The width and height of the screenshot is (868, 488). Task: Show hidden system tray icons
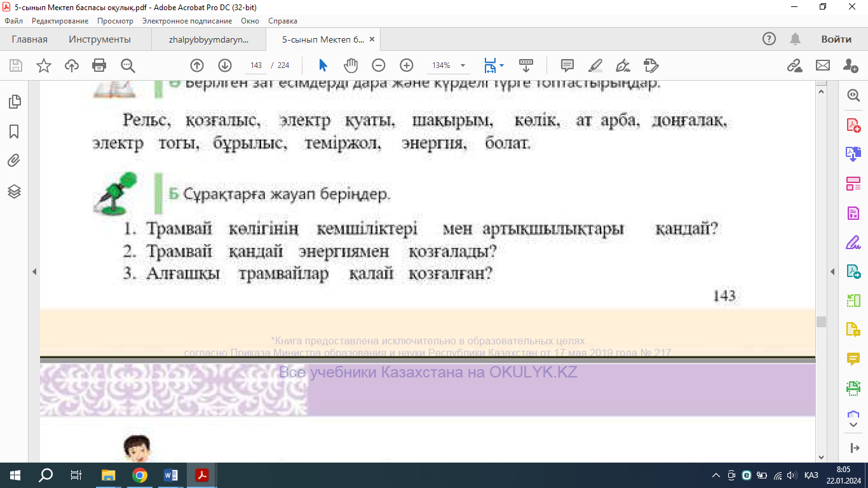click(x=716, y=475)
